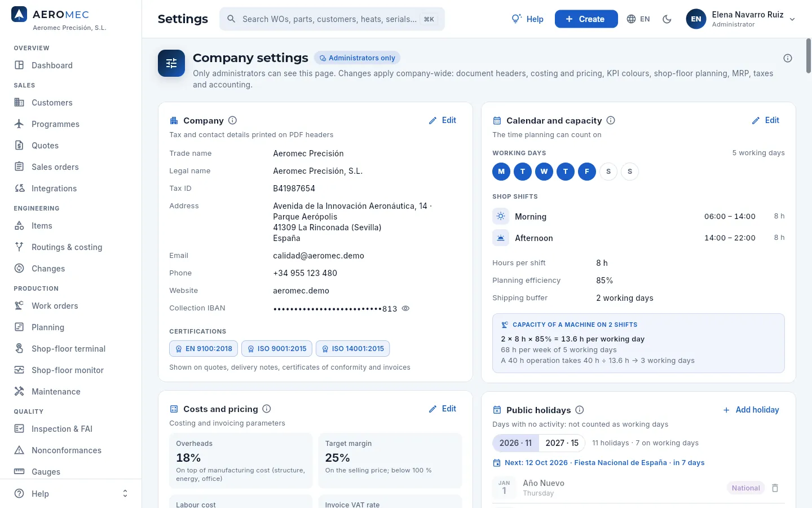Viewport: 812px width, 508px height.
Task: Toggle Tuesday working day
Action: tap(523, 172)
